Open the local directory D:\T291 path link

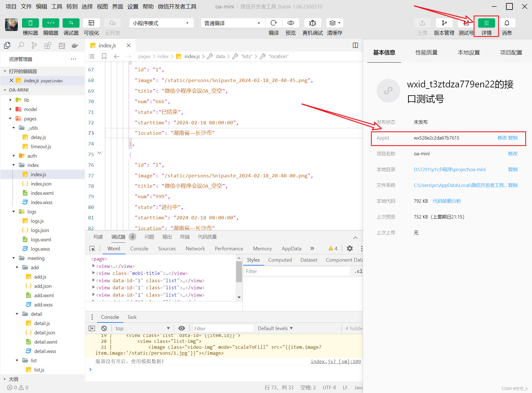click(450, 169)
